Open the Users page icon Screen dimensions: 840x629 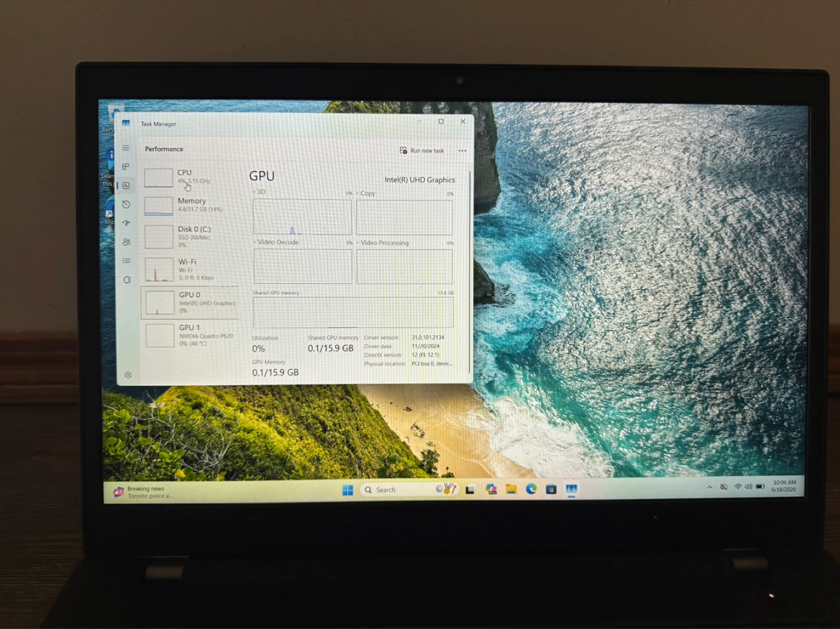pyautogui.click(x=127, y=241)
